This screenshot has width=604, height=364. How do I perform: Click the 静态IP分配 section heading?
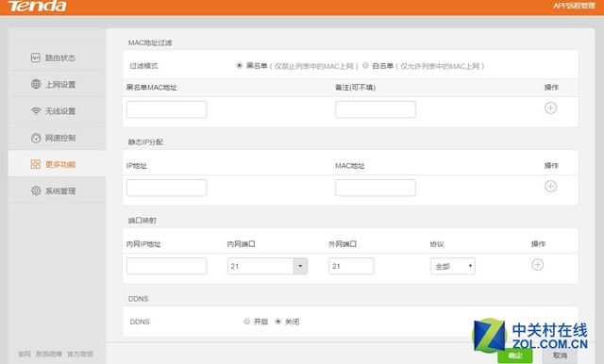[145, 142]
